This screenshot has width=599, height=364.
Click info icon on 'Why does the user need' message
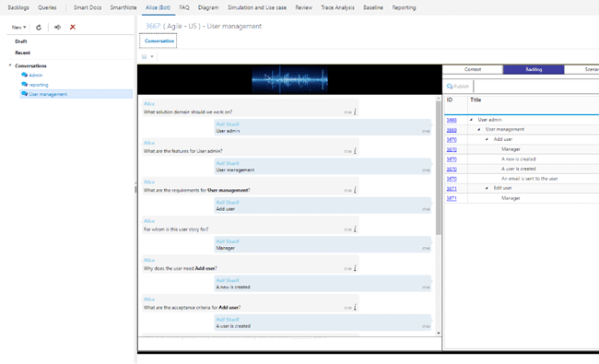point(356,268)
